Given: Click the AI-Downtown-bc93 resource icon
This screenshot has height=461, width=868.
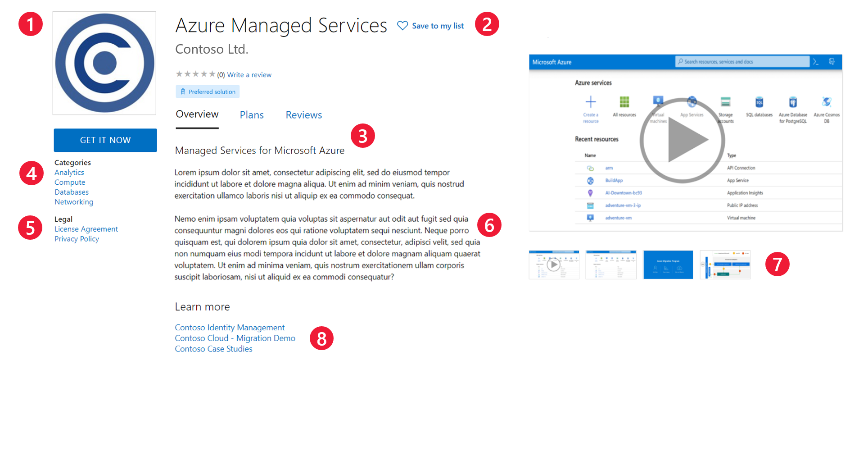Looking at the screenshot, I should [590, 193].
